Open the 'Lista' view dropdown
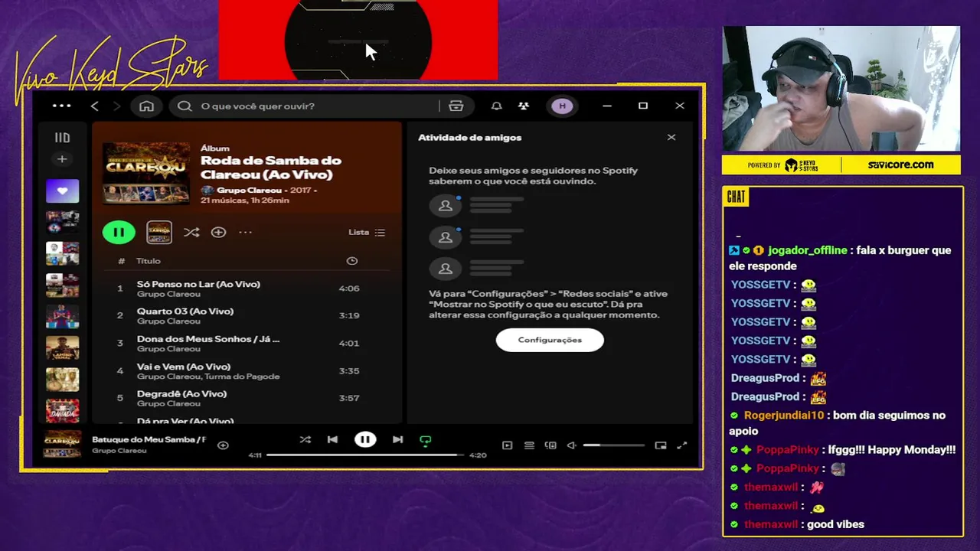Image resolution: width=980 pixels, height=551 pixels. pyautogui.click(x=367, y=232)
